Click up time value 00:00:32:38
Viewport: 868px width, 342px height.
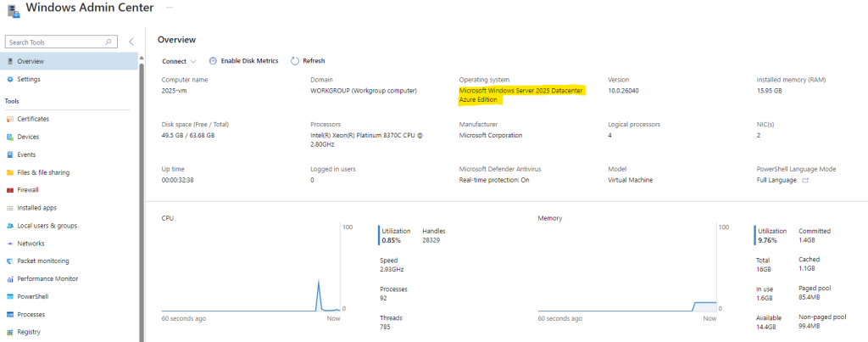click(177, 180)
